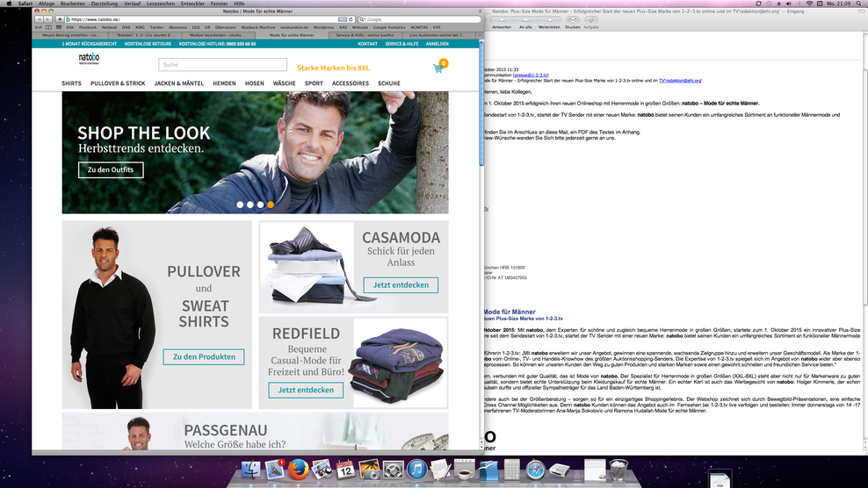Screen dimensions: 868x488
Task: Click Weiterleiten forward icon in mail window
Action: point(549,20)
